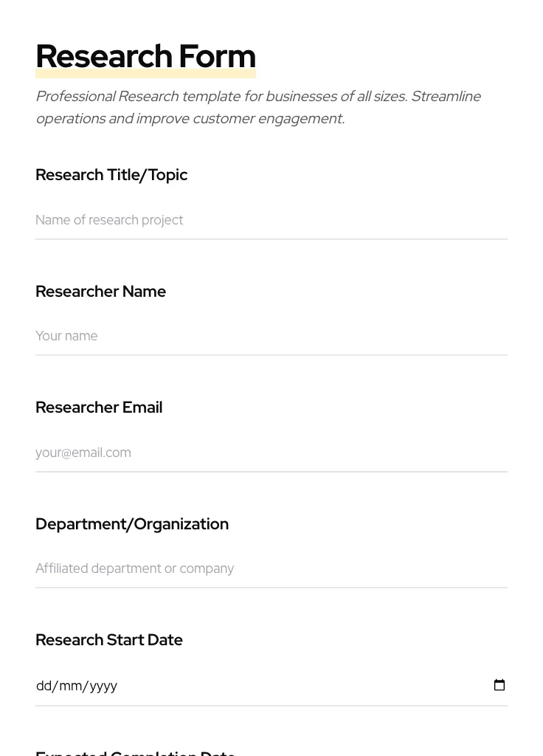This screenshot has width=543, height=756.
Task: Click the 'Research Title/Topic' field label
Action: (x=111, y=175)
